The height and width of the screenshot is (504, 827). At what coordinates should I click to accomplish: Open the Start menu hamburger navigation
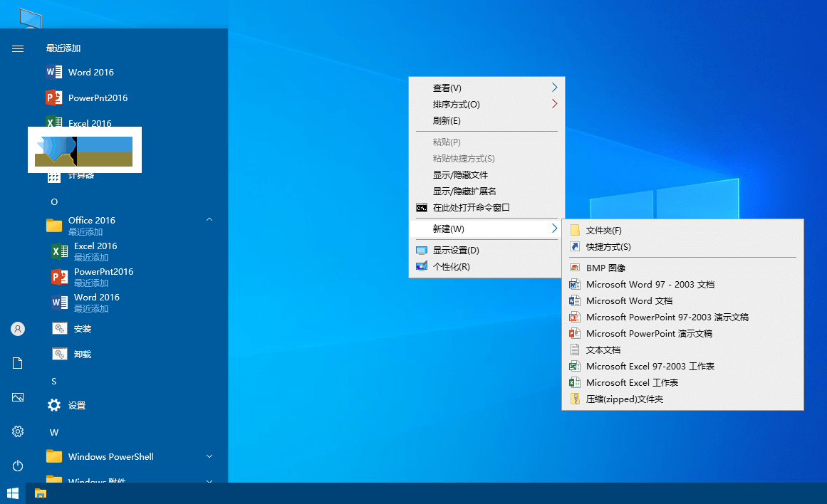click(x=18, y=48)
